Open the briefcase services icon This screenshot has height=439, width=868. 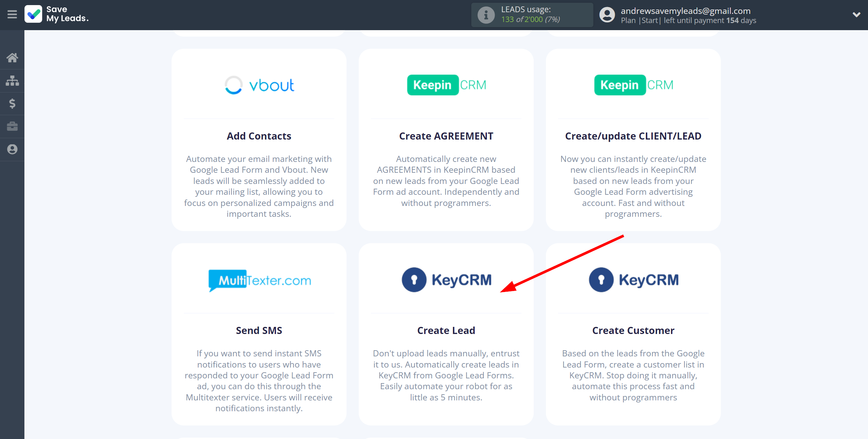12,126
